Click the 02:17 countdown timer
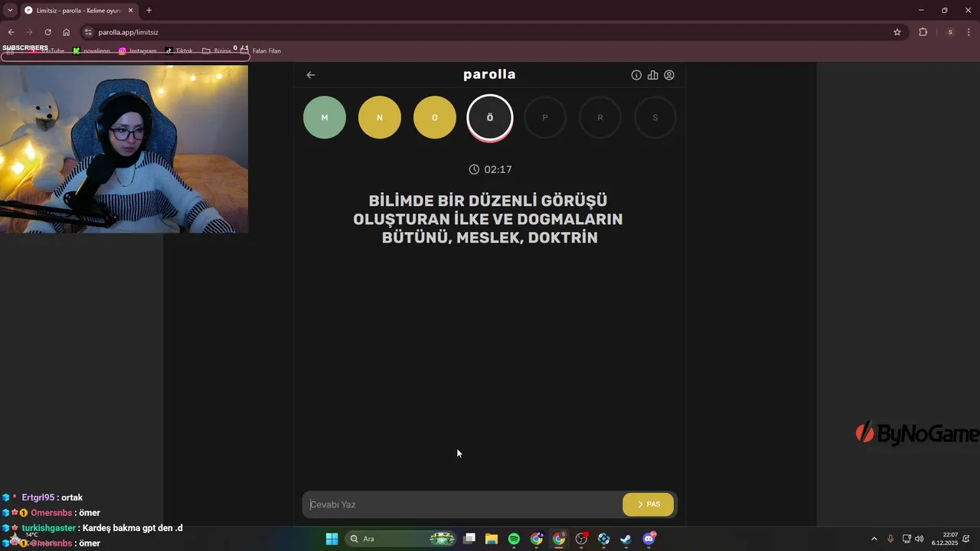Viewport: 980px width, 551px height. click(x=490, y=169)
